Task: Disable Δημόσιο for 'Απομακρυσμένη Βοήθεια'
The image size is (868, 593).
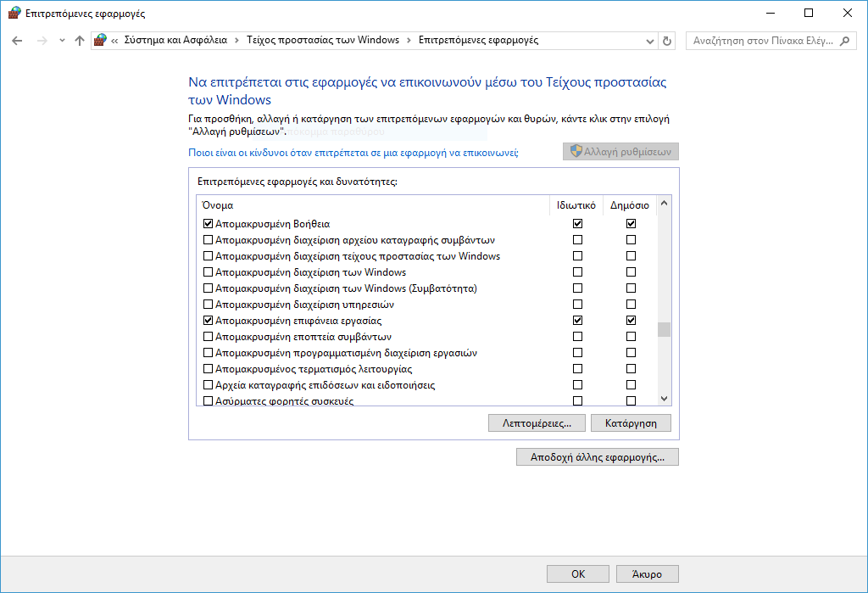Action: (x=631, y=224)
